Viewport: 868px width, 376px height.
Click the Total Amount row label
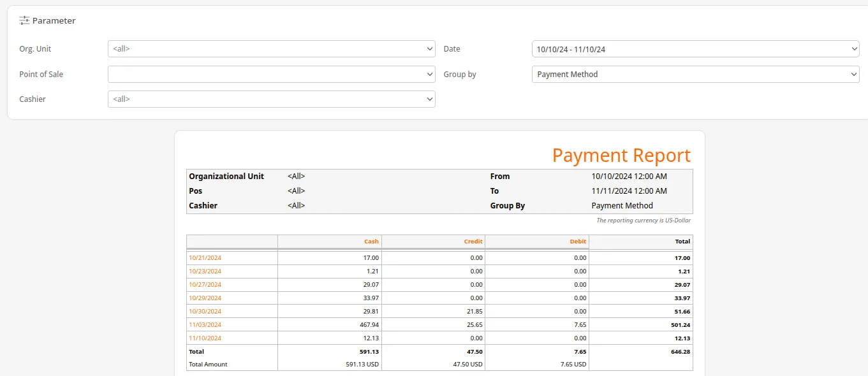tap(208, 365)
